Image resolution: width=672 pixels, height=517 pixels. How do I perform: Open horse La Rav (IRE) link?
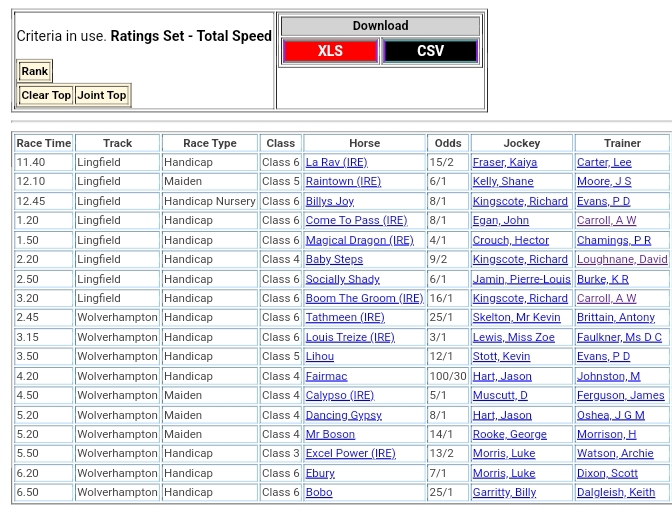[336, 162]
